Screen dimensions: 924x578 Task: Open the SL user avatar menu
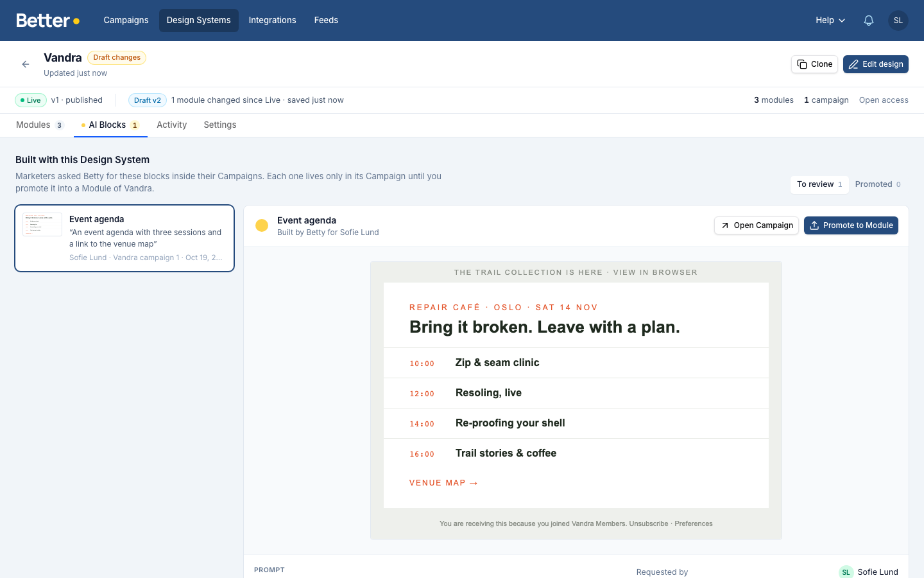tap(898, 21)
